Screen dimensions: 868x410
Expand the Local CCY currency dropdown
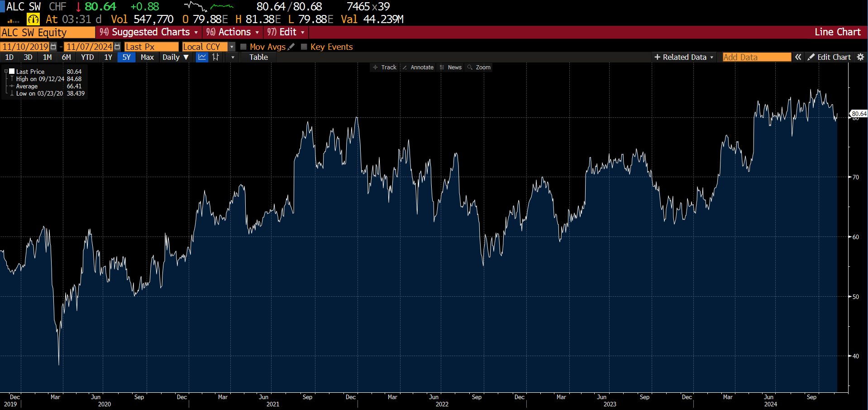click(232, 47)
